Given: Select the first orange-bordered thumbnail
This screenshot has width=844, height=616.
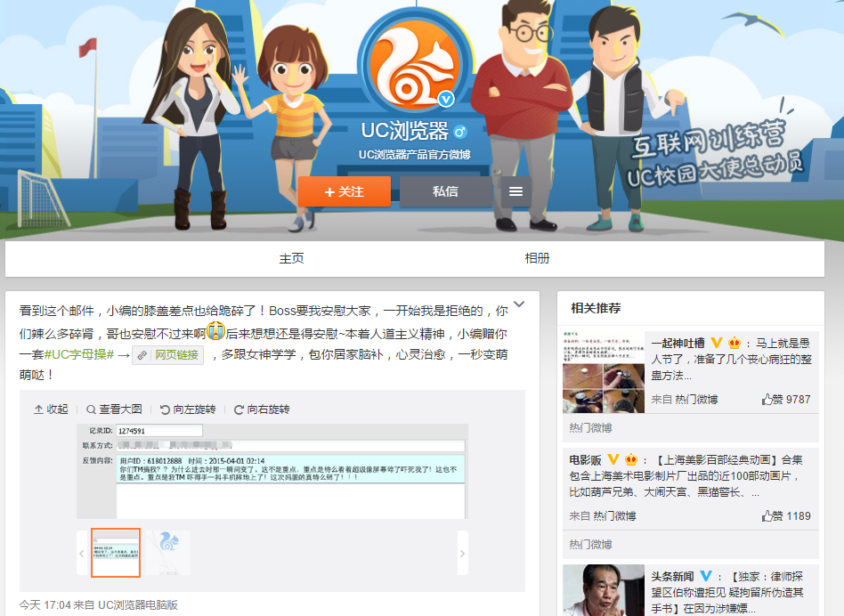Looking at the screenshot, I should [x=116, y=553].
